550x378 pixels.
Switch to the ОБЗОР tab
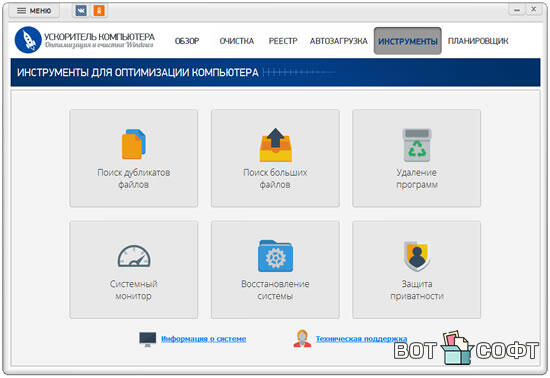[x=187, y=41]
